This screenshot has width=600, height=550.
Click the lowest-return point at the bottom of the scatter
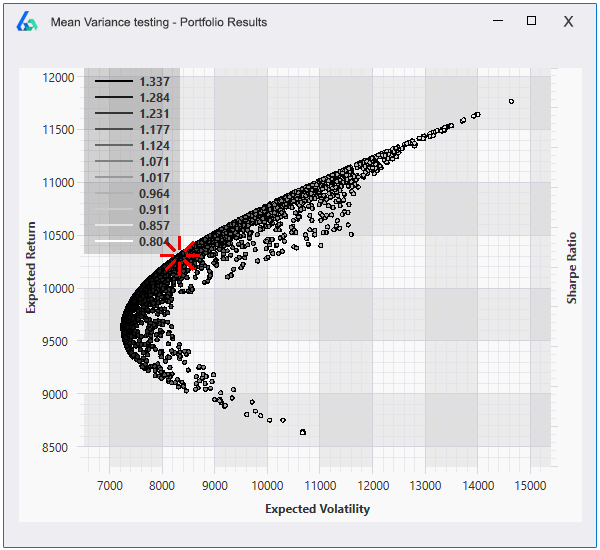coord(303,432)
